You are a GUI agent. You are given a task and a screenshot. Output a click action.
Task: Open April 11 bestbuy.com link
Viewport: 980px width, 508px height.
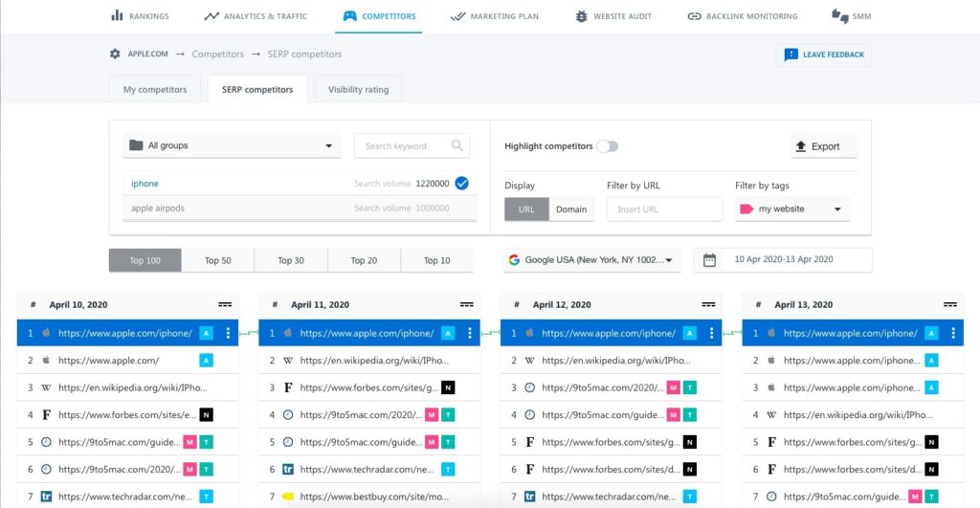coord(374,497)
